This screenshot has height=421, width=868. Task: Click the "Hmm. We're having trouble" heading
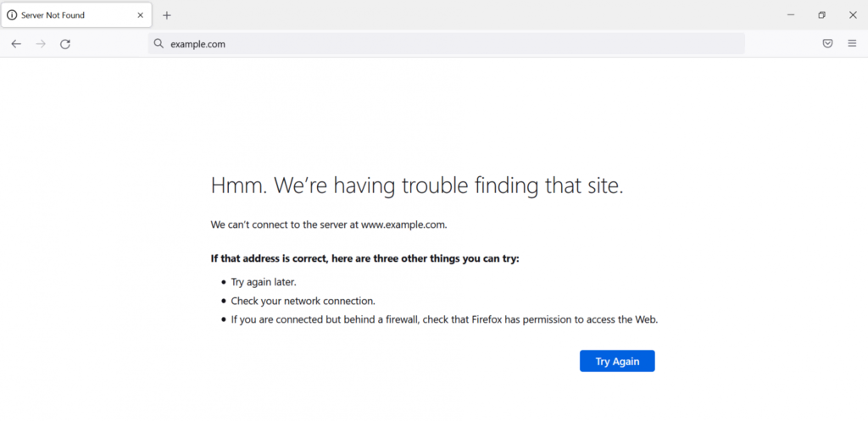[416, 186]
